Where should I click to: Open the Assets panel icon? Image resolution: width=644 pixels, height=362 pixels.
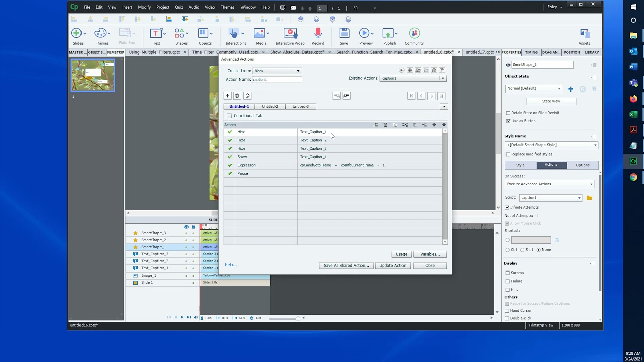[584, 33]
